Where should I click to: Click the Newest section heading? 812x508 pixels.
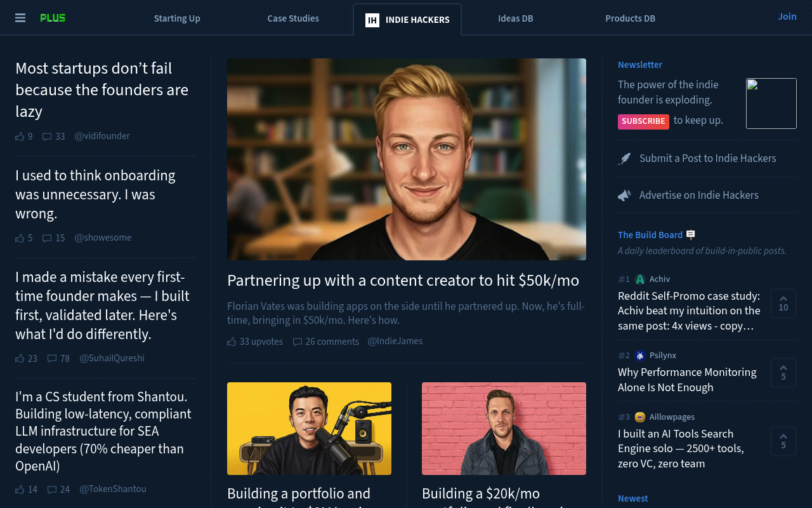point(633,498)
